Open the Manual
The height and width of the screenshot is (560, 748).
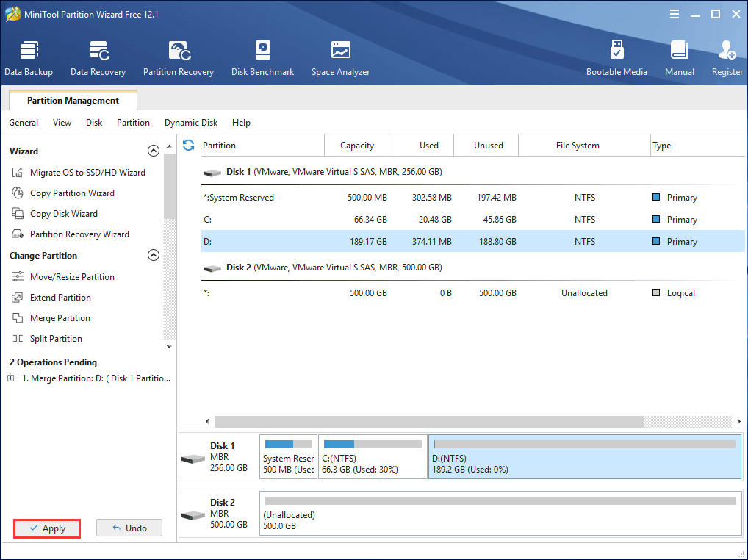679,57
